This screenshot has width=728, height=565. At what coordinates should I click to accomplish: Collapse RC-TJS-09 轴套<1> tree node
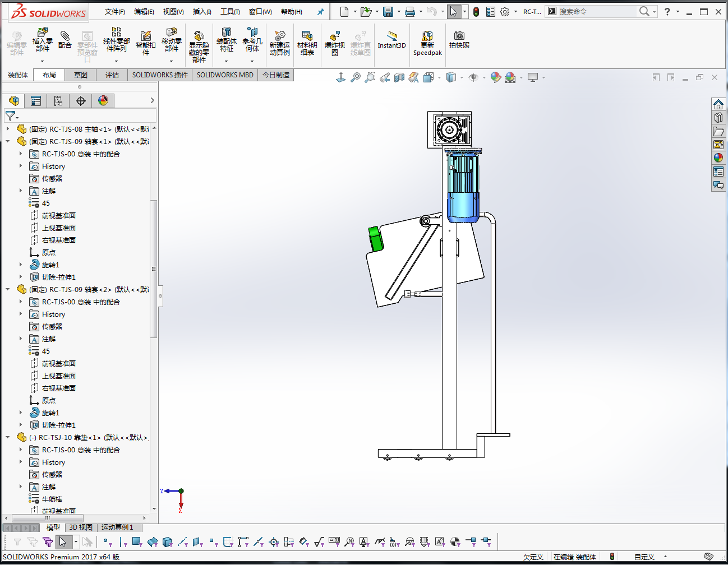[8, 141]
